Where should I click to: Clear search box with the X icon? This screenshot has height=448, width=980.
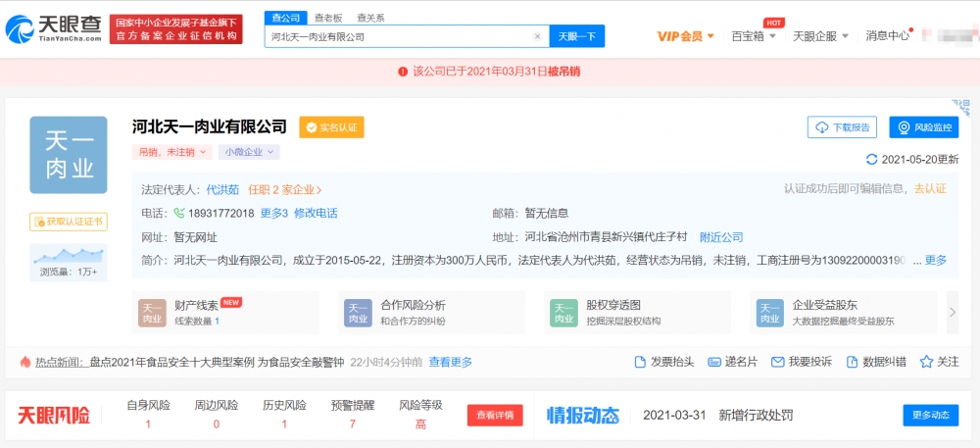pyautogui.click(x=537, y=37)
